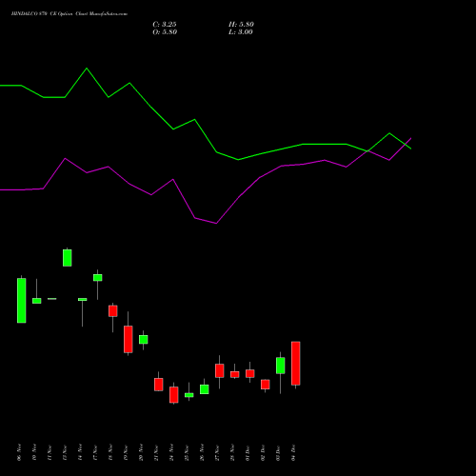The width and height of the screenshot is (476, 476).
Task: Click the high value 'H: 5.80'
Action: pyautogui.click(x=241, y=25)
